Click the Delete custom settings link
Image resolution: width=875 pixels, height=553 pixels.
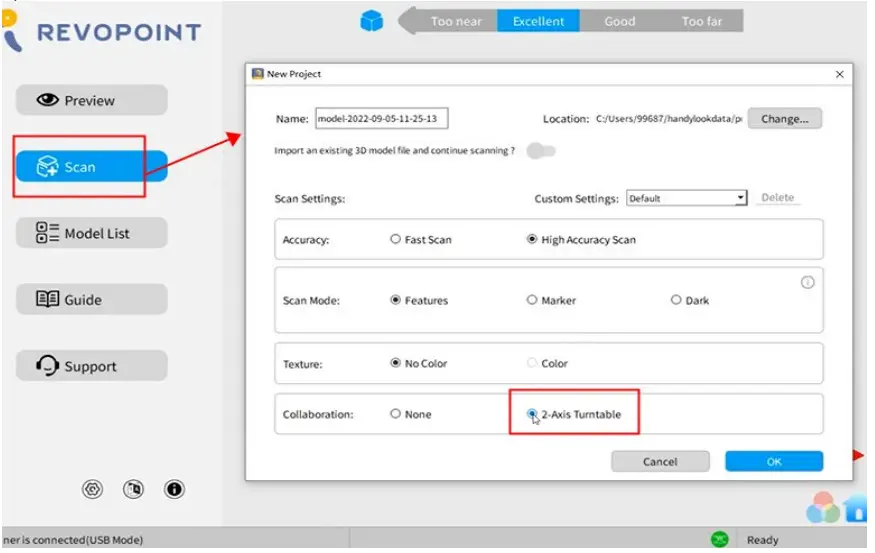coord(777,198)
